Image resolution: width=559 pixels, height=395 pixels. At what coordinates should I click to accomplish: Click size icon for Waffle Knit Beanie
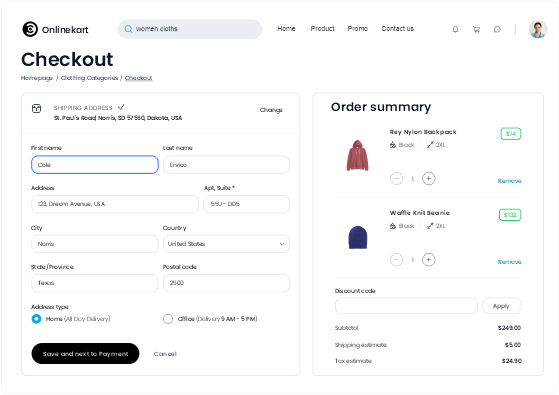(x=430, y=226)
